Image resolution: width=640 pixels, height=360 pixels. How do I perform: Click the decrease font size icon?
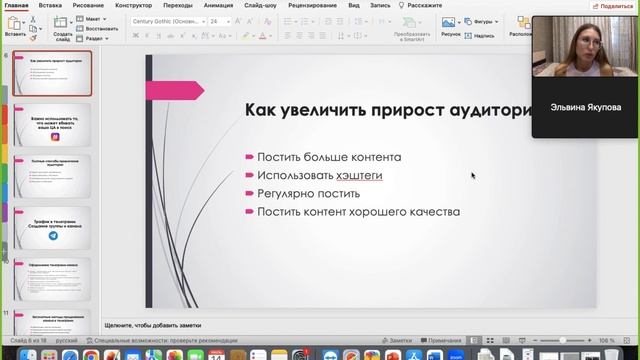pos(250,21)
